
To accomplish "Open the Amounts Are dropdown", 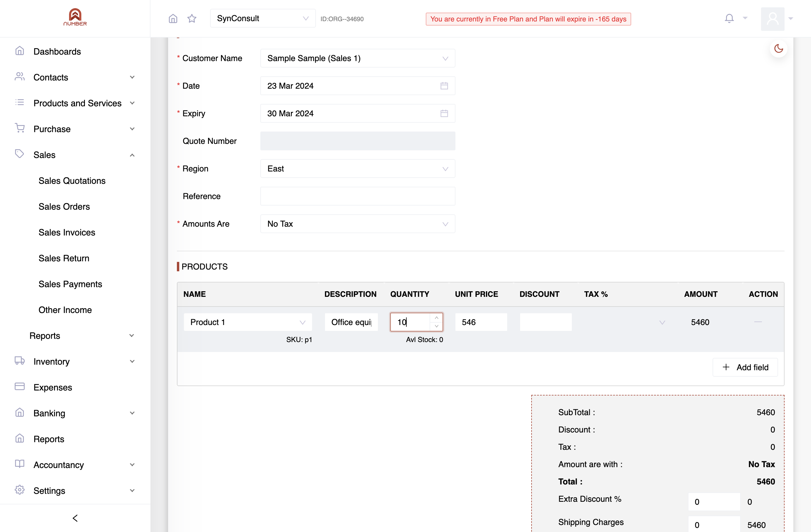I will [x=358, y=224].
